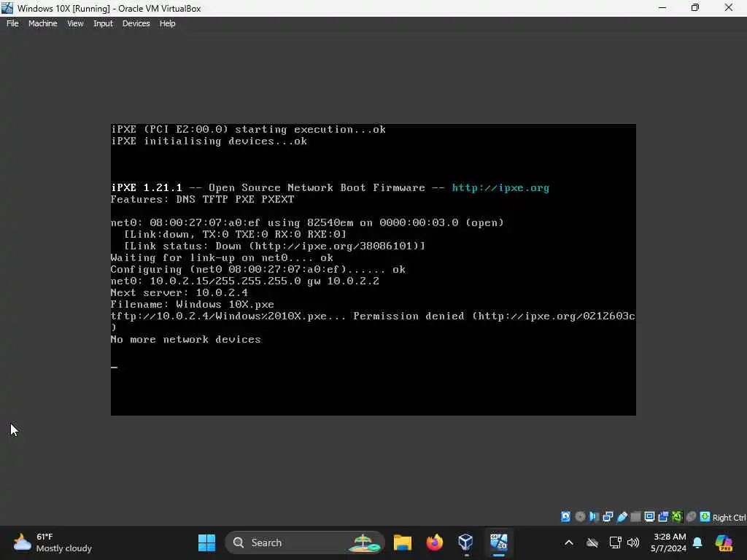The width and height of the screenshot is (747, 560).
Task: Open the Copilot preview icon
Action: 724,542
